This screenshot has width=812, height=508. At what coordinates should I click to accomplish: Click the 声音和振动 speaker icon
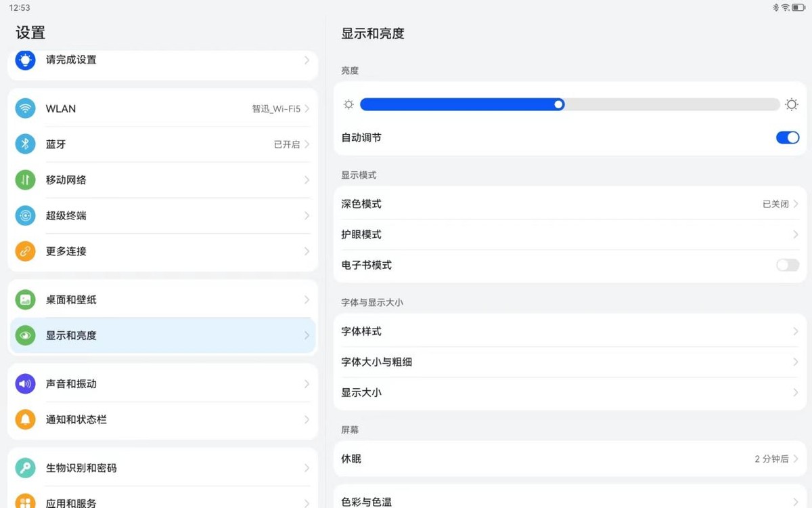coord(25,383)
